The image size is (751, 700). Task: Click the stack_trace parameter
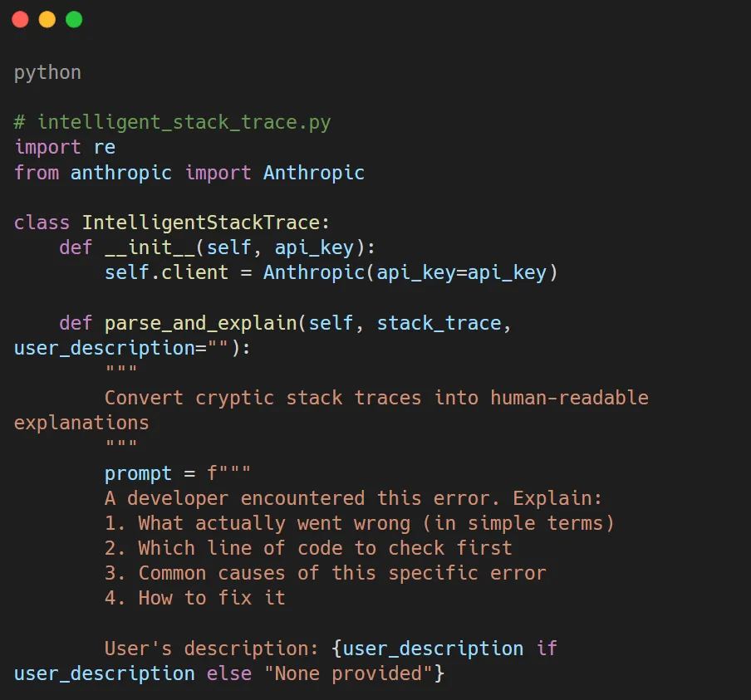tap(439, 323)
